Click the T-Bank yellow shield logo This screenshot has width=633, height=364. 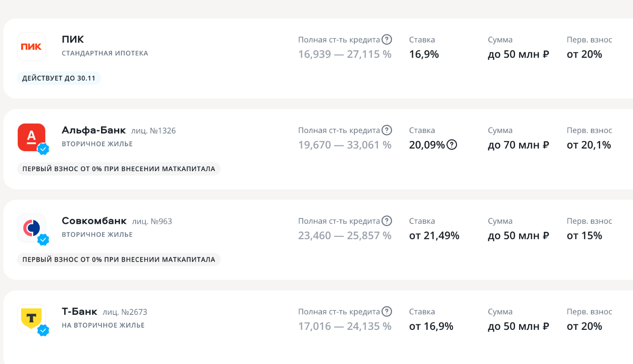(x=31, y=318)
